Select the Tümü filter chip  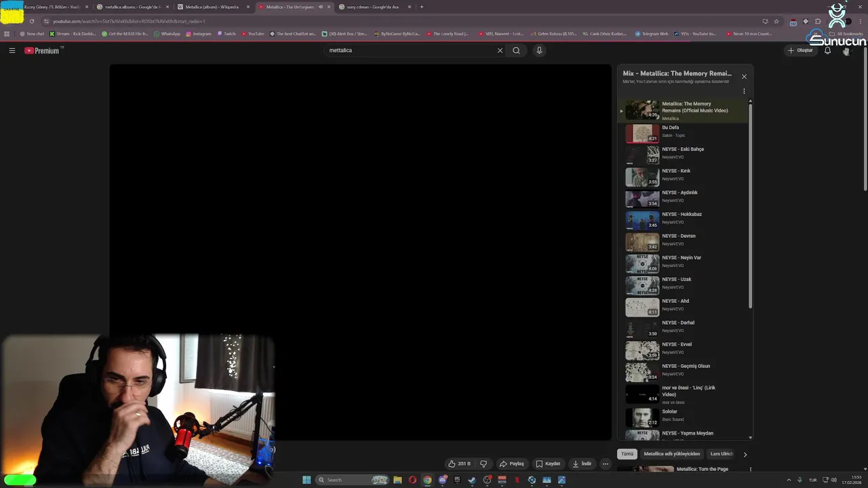click(627, 454)
